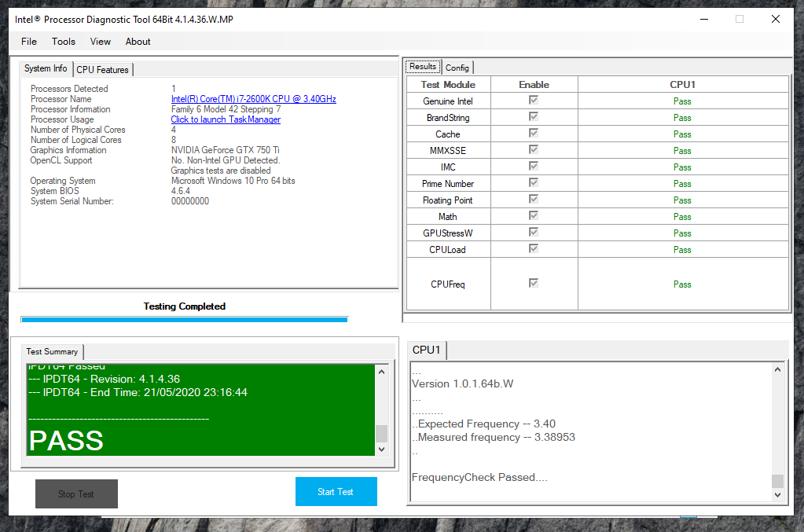Image resolution: width=804 pixels, height=532 pixels.
Task: Open the About menu
Action: pos(138,42)
